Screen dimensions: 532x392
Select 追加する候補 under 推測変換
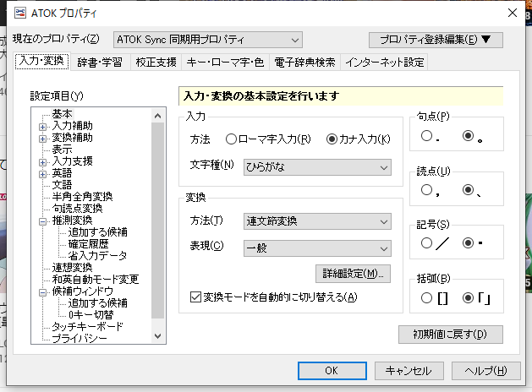(x=98, y=232)
